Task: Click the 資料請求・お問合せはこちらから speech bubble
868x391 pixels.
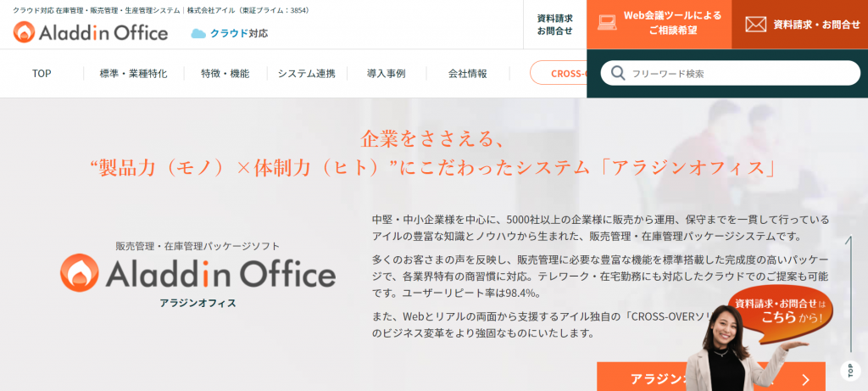Action: pos(778,311)
